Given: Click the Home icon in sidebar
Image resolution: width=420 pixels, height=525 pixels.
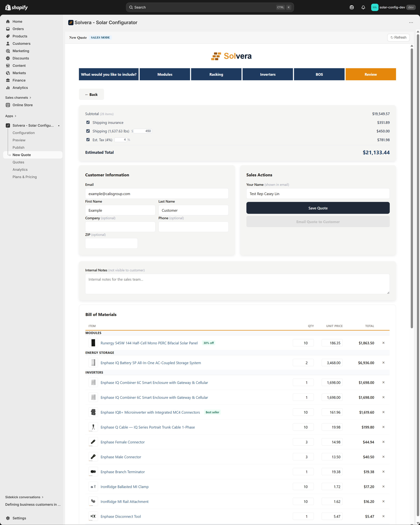Looking at the screenshot, I should 8,22.
